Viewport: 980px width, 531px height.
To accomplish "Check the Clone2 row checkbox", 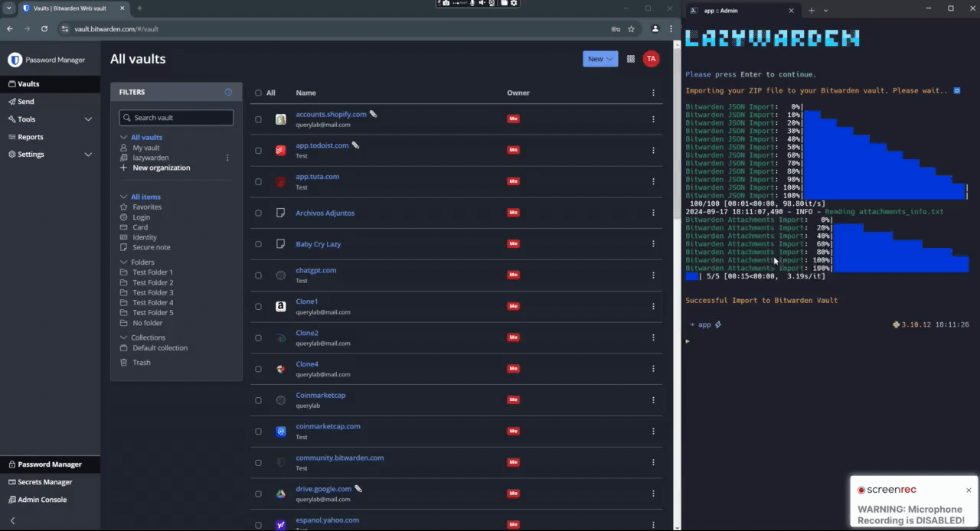I will pyautogui.click(x=258, y=338).
